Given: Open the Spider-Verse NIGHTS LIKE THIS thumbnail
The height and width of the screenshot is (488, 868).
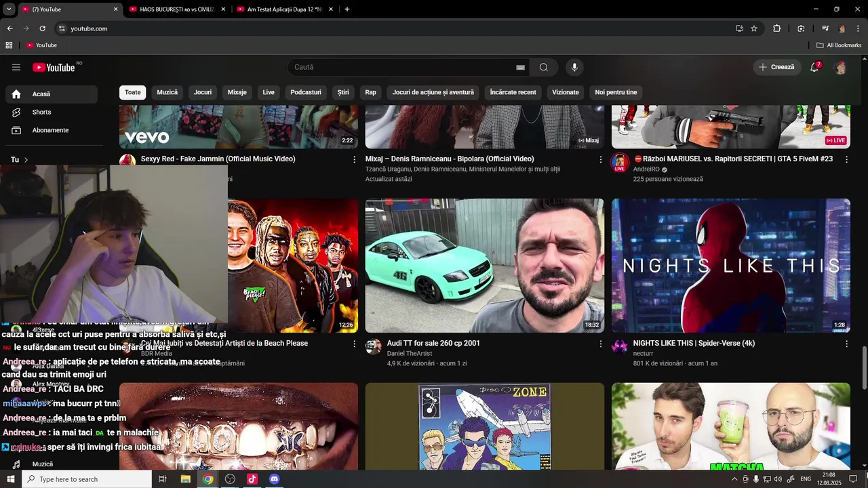Looking at the screenshot, I should [x=730, y=266].
